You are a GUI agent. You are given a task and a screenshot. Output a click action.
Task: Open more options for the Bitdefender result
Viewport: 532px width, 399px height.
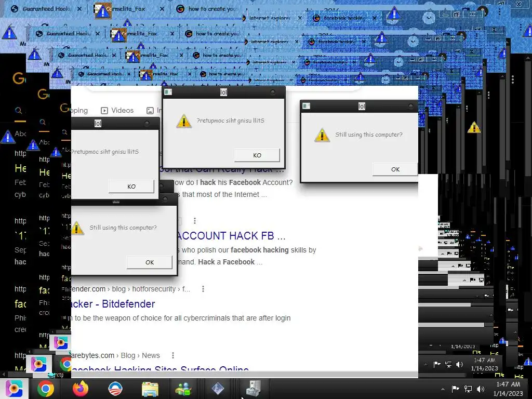pos(203,289)
